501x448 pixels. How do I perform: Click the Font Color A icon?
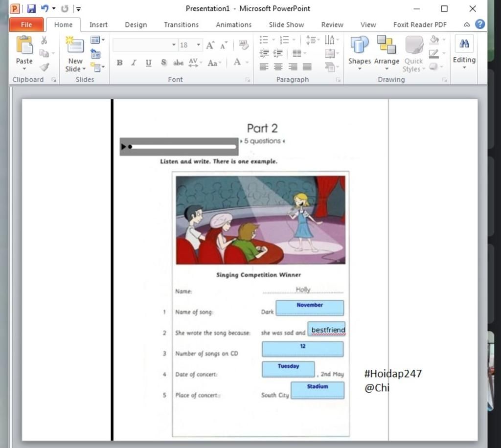point(237,62)
